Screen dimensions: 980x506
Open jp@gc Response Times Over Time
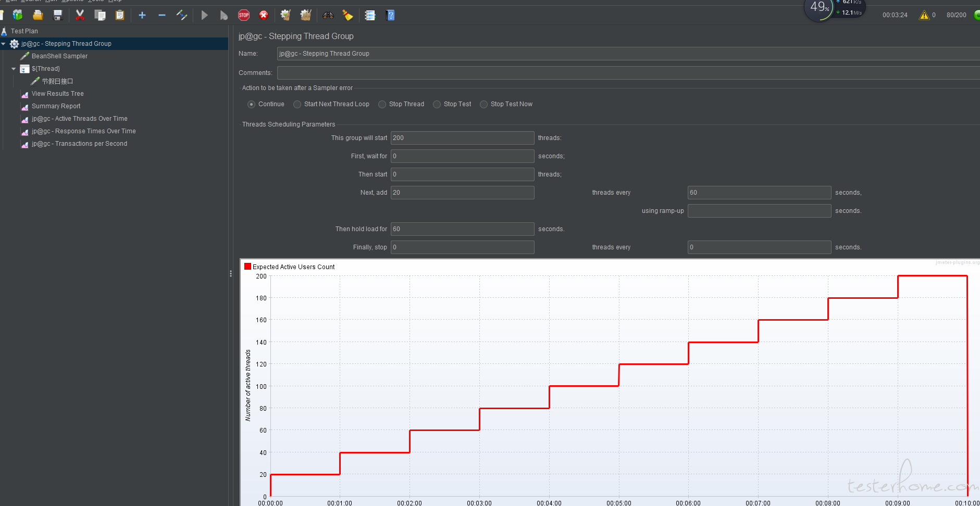[x=83, y=131]
